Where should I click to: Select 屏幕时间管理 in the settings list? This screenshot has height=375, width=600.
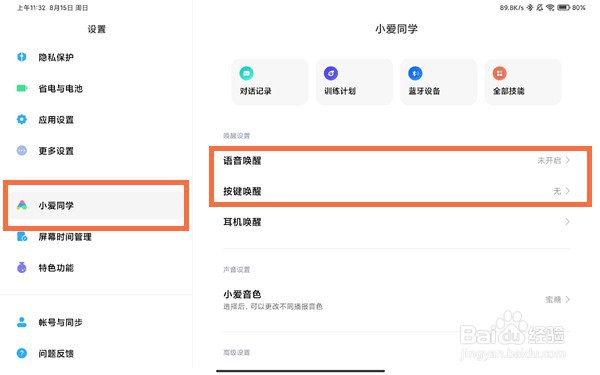(x=96, y=237)
